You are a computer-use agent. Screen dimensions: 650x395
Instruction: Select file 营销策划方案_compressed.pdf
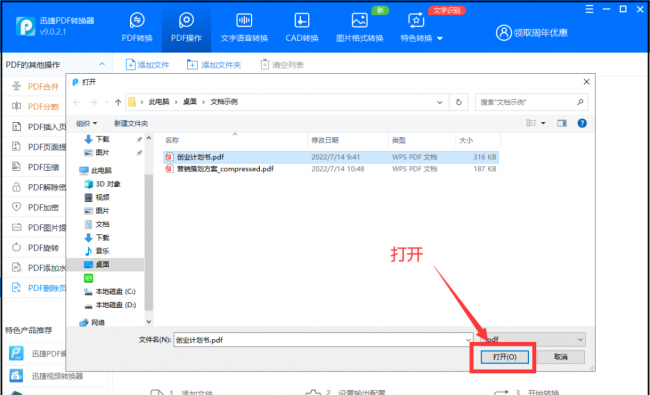(331, 169)
